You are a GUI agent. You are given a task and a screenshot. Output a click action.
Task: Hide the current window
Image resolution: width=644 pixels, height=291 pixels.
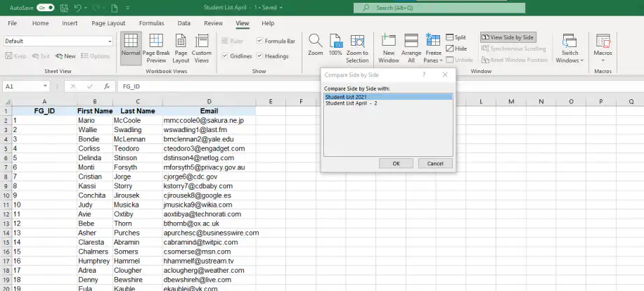tap(456, 48)
